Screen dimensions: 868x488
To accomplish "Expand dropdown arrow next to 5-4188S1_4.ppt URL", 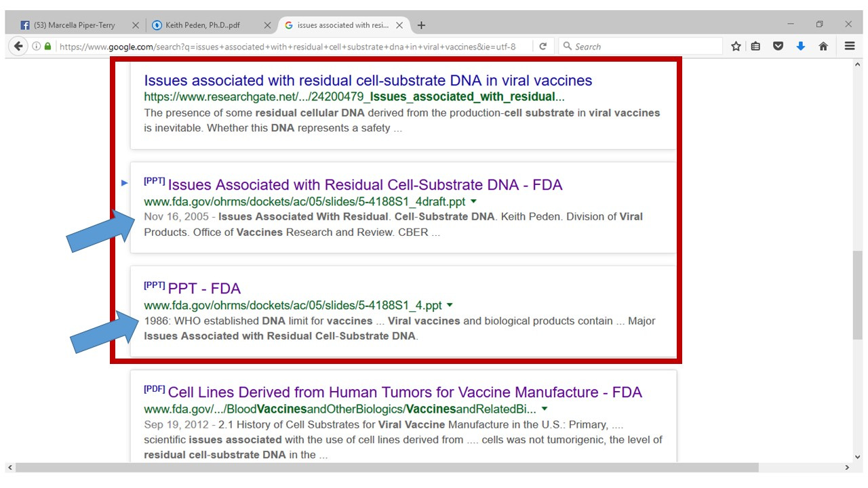I will click(450, 306).
